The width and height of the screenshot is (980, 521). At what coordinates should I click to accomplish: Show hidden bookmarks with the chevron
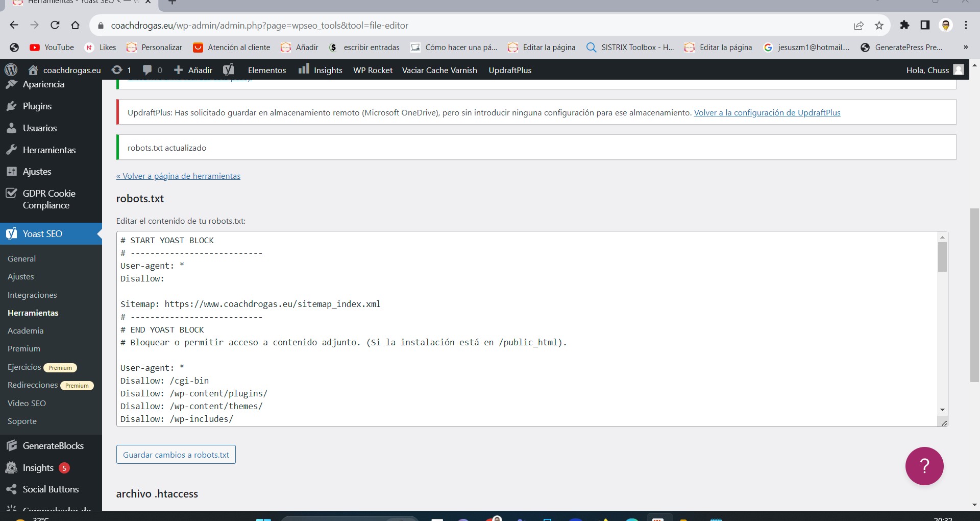click(x=966, y=47)
